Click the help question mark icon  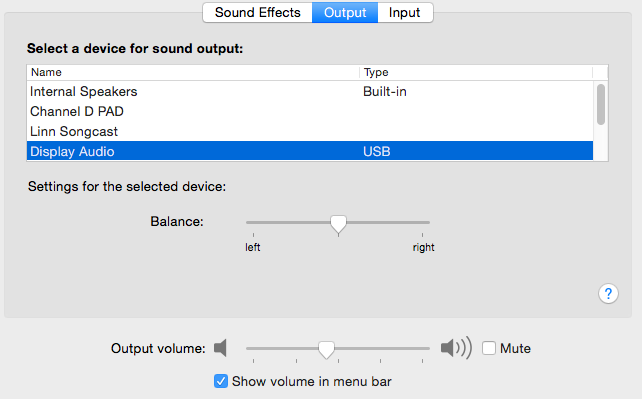tap(608, 293)
